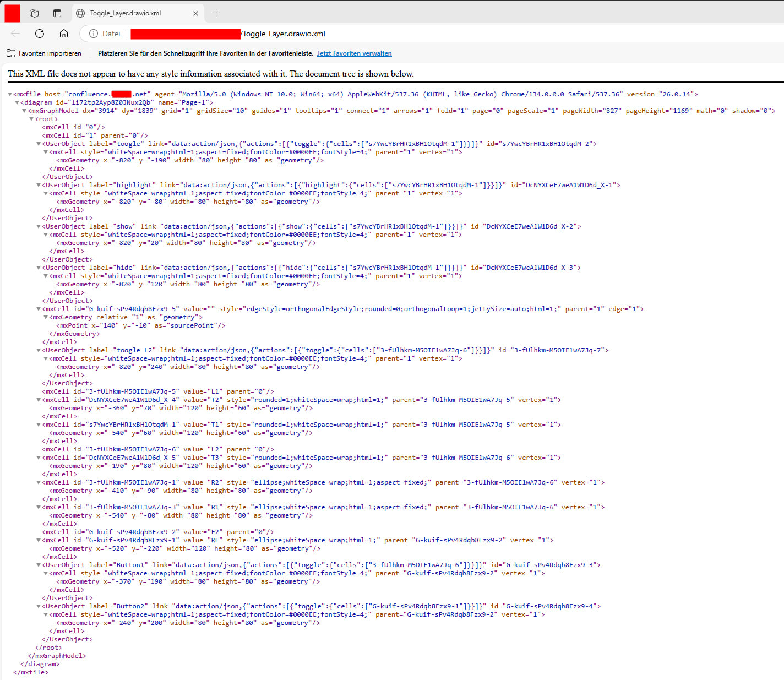The image size is (784, 680).
Task: Collapse mxCell with value "T3"
Action: click(39, 458)
